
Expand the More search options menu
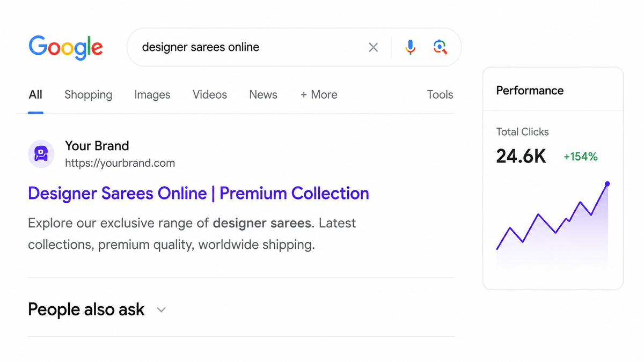pyautogui.click(x=319, y=95)
